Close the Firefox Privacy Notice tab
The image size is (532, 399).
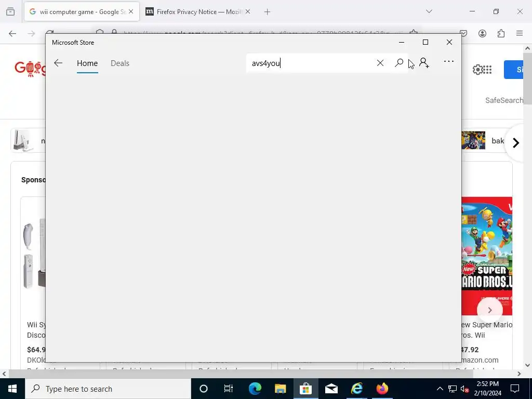(248, 11)
